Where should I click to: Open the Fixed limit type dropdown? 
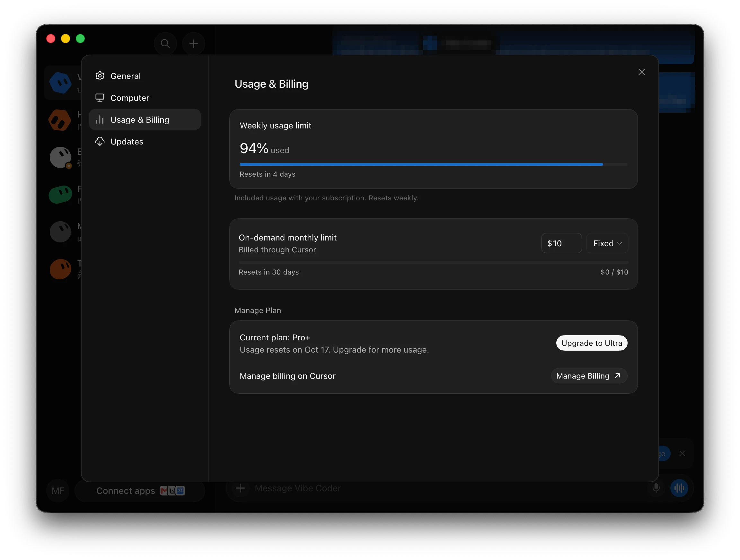point(607,243)
